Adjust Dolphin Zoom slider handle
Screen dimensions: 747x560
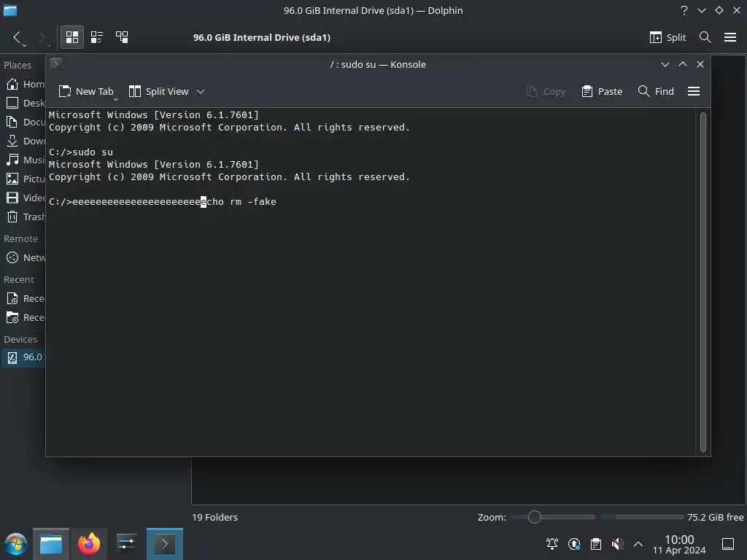pyautogui.click(x=535, y=517)
